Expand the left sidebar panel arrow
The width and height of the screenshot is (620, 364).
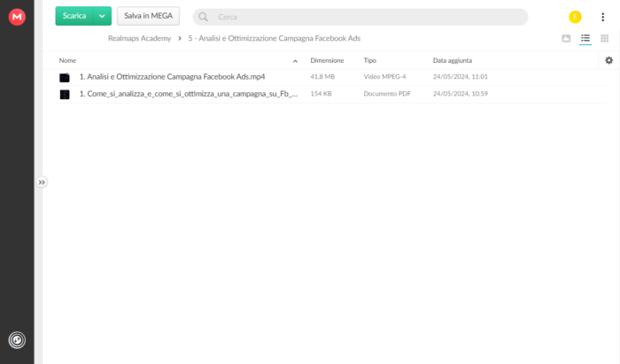tap(42, 182)
